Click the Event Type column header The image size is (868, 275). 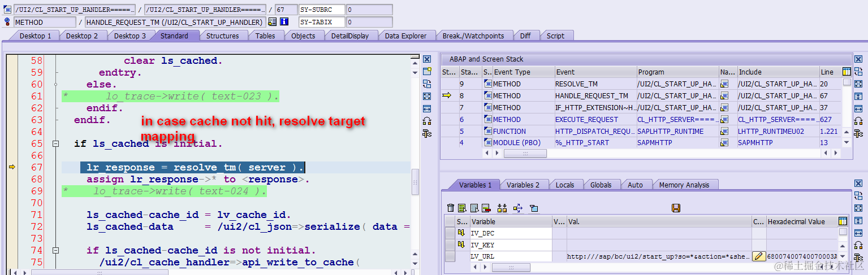tap(523, 72)
